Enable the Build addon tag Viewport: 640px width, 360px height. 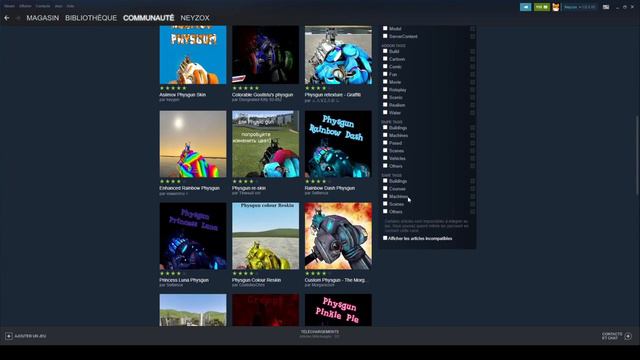tap(385, 51)
